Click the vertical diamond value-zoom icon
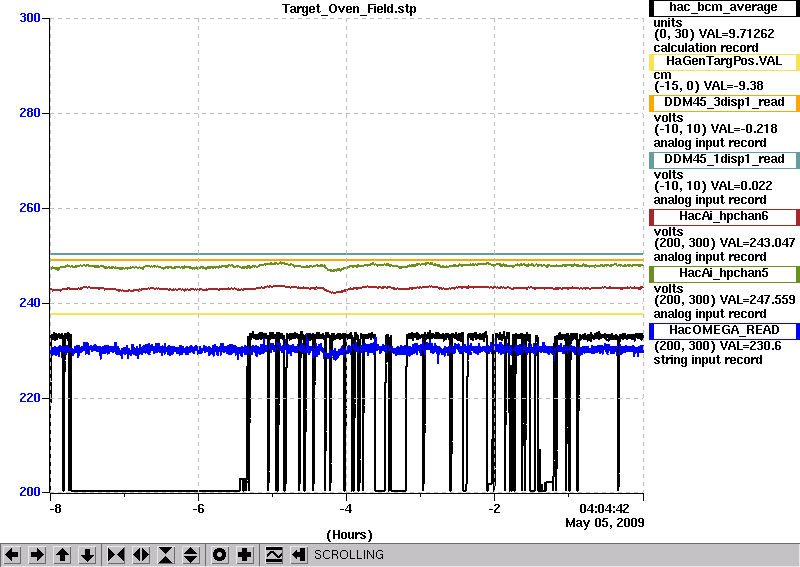Viewport: 800px width, 567px height. 191,555
